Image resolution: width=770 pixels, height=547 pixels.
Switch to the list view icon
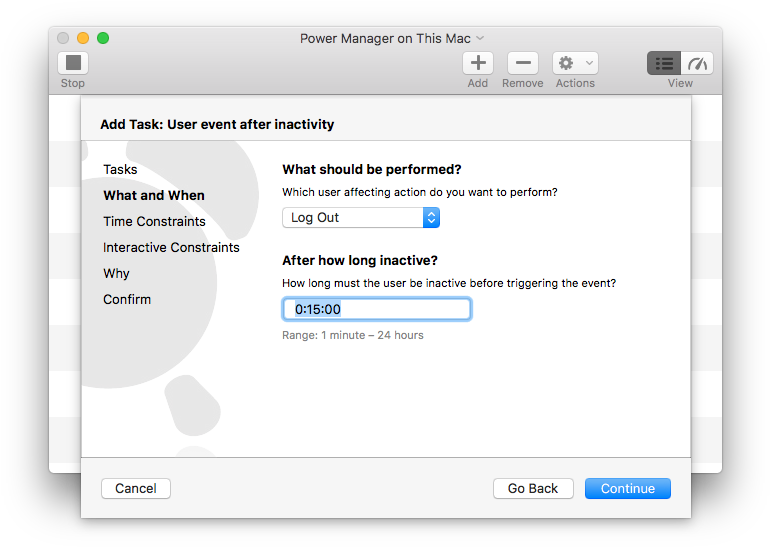coord(663,63)
